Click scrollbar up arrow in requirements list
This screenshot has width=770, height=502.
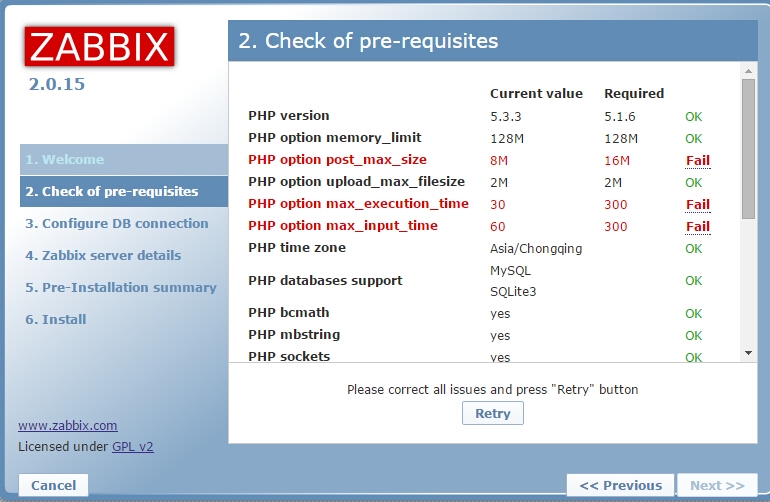coord(748,71)
